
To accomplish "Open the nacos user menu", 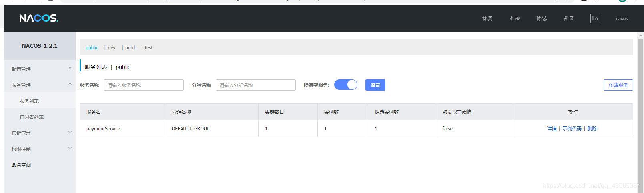I will tap(622, 18).
